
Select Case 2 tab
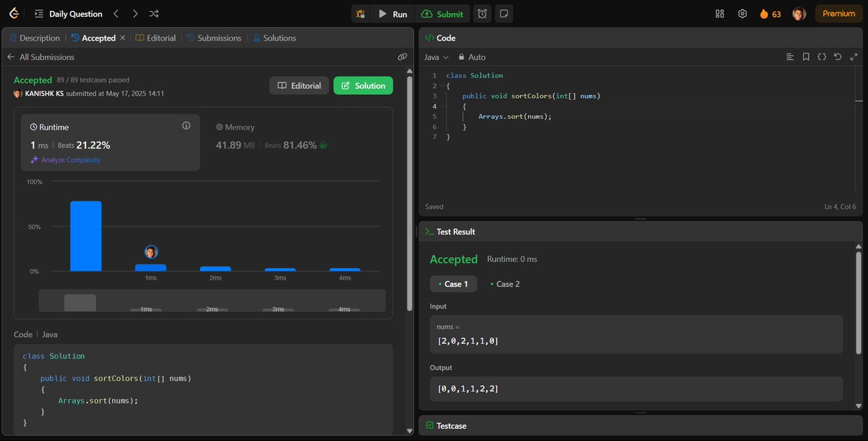(x=505, y=284)
